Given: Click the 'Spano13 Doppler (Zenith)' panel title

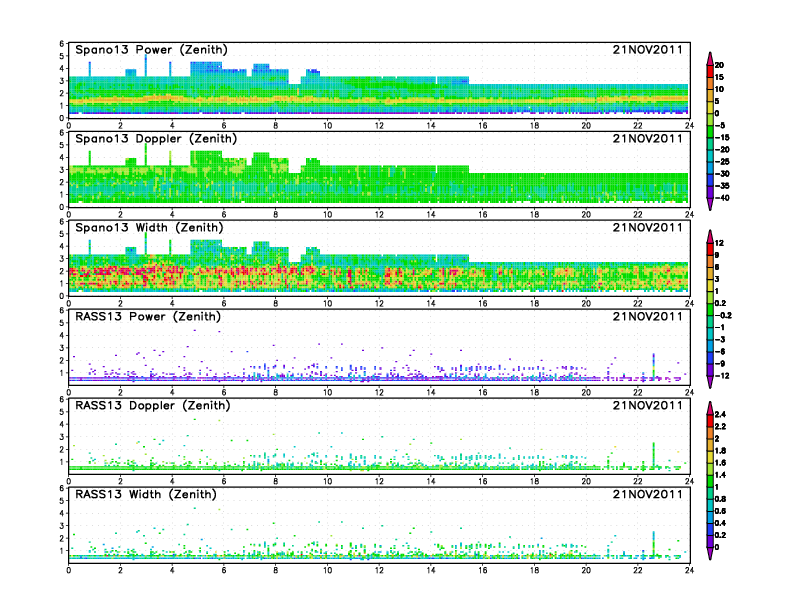Looking at the screenshot, I should 156,139.
